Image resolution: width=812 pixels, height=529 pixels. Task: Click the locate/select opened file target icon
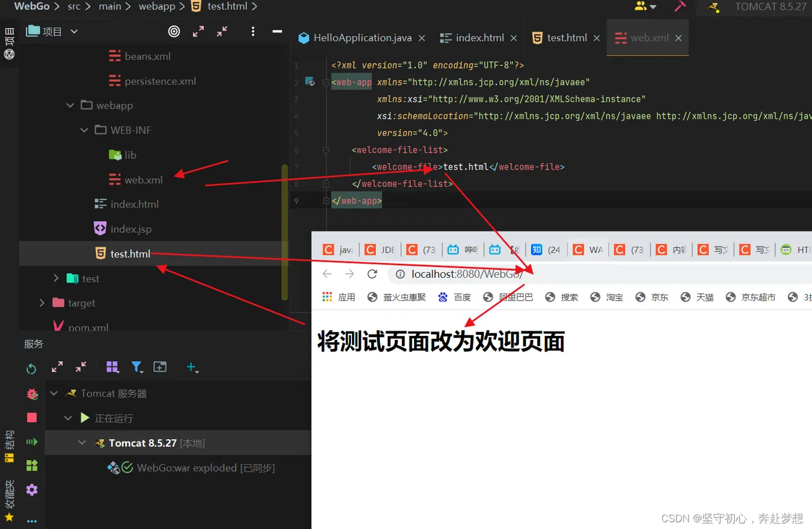(x=174, y=31)
